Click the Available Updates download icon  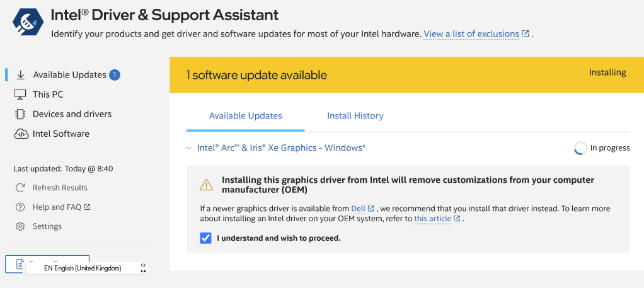point(21,75)
